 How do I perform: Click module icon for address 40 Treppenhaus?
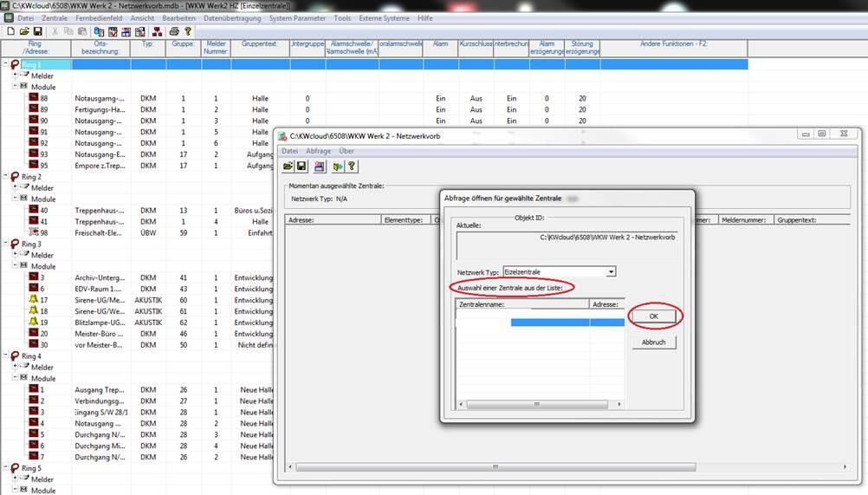tap(34, 210)
